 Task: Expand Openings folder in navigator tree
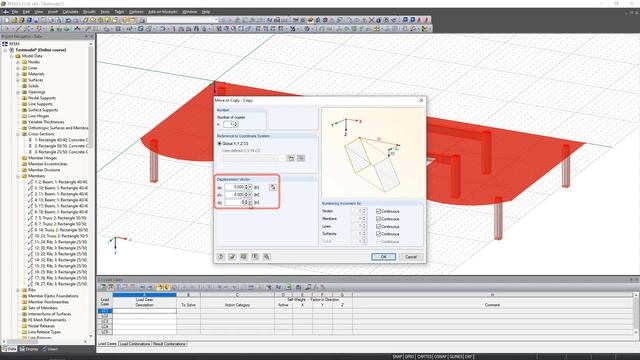(18, 92)
